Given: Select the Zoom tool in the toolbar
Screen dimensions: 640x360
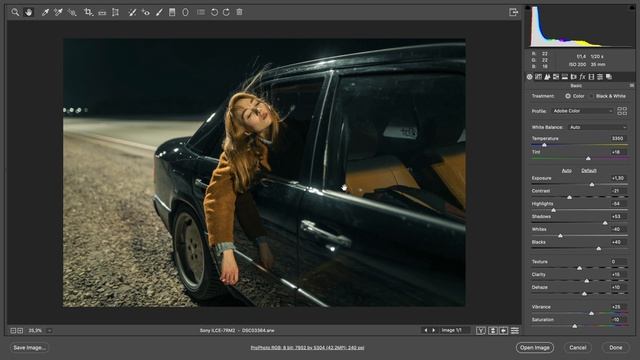Looking at the screenshot, I should (x=15, y=12).
